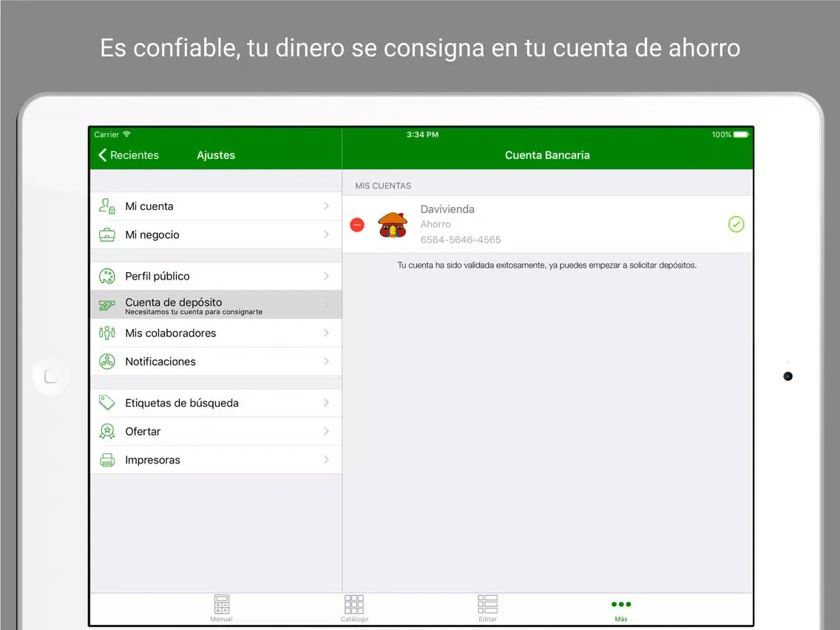Viewport: 840px width, 630px height.
Task: Expand the Mi negocio row chevron
Action: (x=326, y=234)
